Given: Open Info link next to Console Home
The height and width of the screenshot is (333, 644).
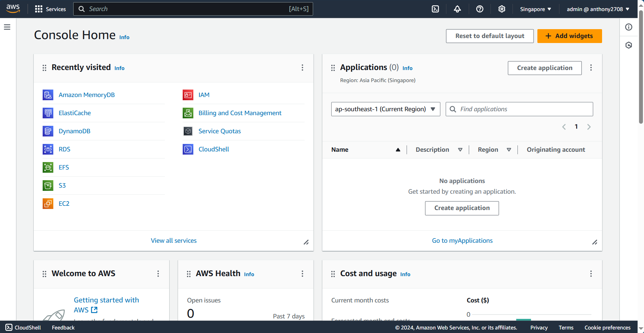Looking at the screenshot, I should (124, 37).
